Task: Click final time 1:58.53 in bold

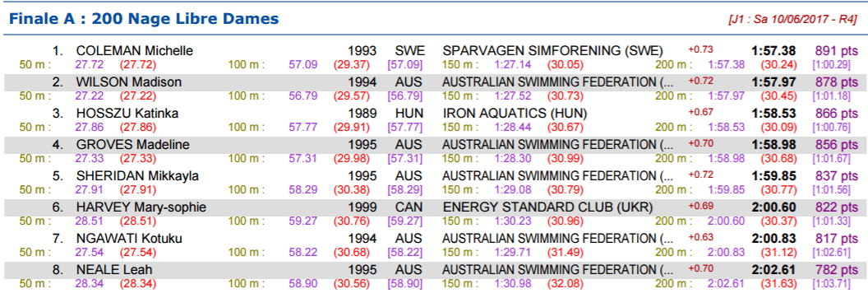Action: (x=773, y=114)
